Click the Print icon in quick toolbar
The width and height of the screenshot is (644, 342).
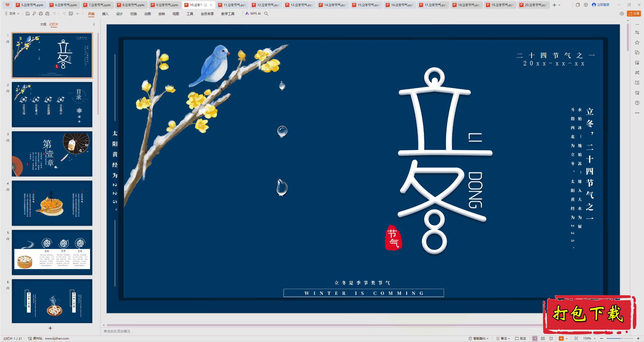(x=41, y=14)
